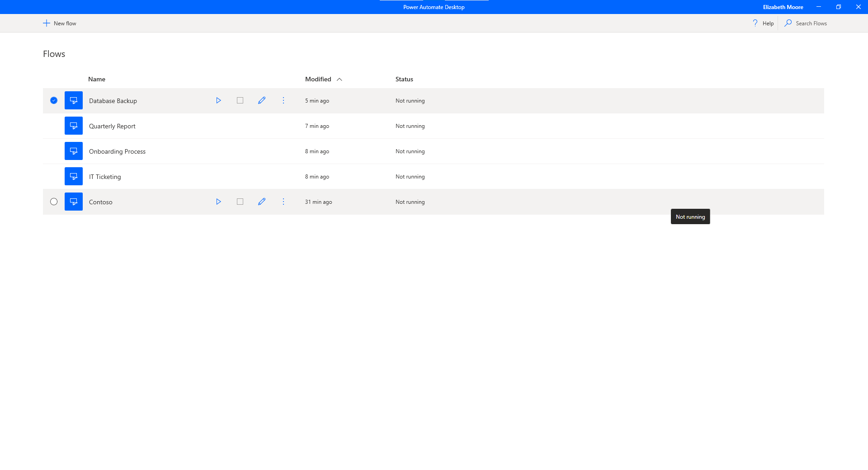
Task: Deselect the Database Backup row checkbox
Action: pyautogui.click(x=54, y=100)
